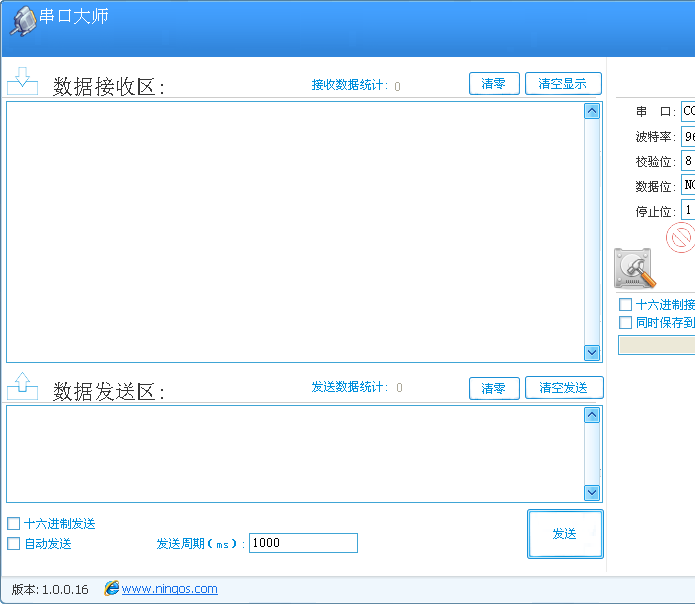Click the Internet Explorer icon in status bar
The width and height of the screenshot is (695, 604).
pos(112,588)
